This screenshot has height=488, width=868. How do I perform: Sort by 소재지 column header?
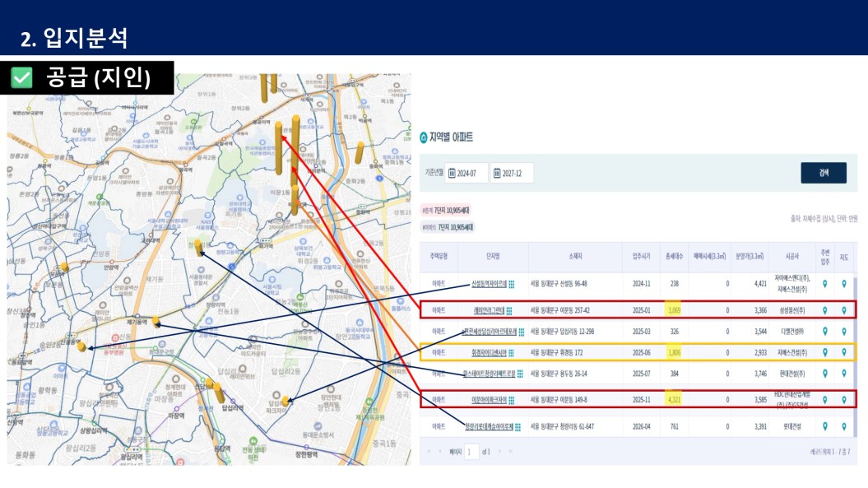click(575, 257)
